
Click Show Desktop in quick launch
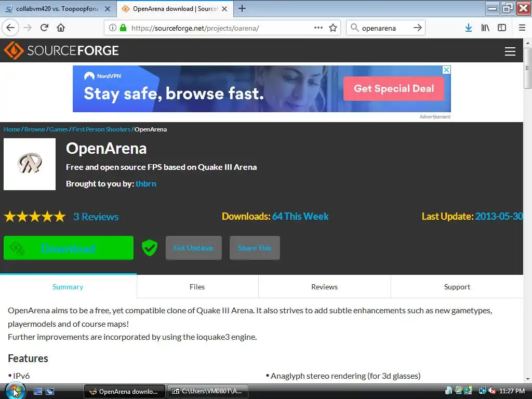point(37,391)
